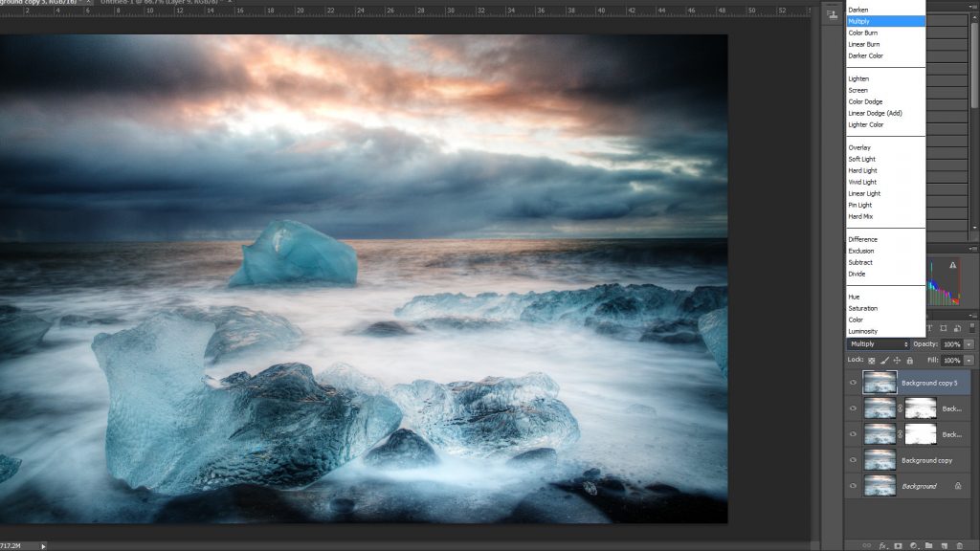Click mask link icon on second layer
The height and width of the screenshot is (551, 980).
900,408
